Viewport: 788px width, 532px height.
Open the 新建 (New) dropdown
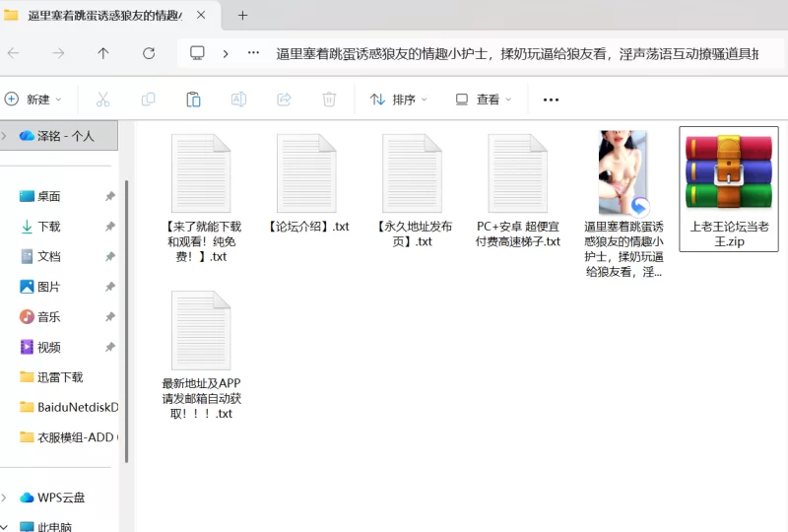click(x=33, y=100)
